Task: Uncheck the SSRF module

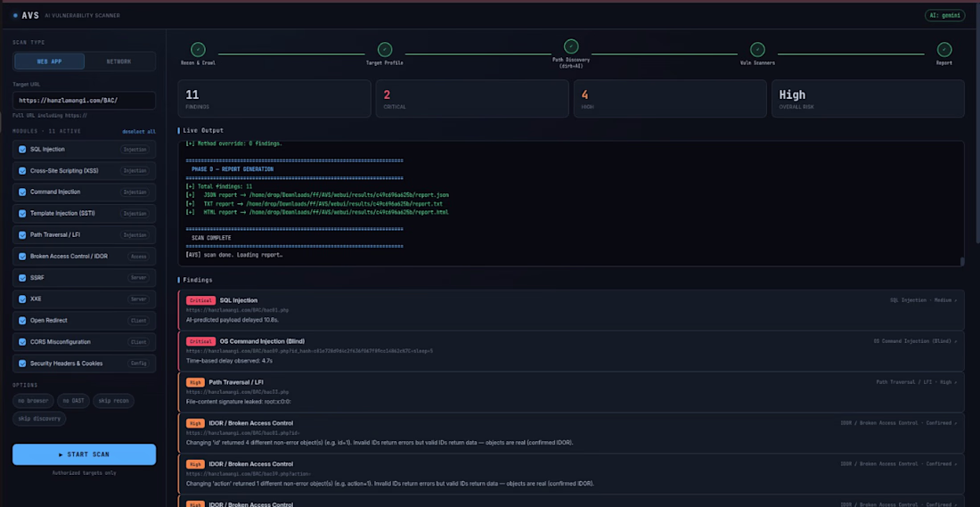Action: click(22, 278)
